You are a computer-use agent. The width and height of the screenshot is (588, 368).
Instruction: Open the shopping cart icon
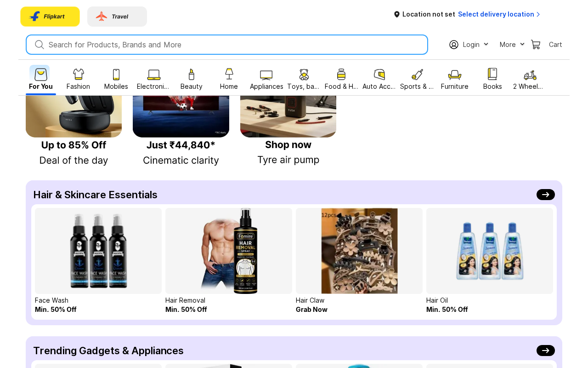pyautogui.click(x=536, y=45)
